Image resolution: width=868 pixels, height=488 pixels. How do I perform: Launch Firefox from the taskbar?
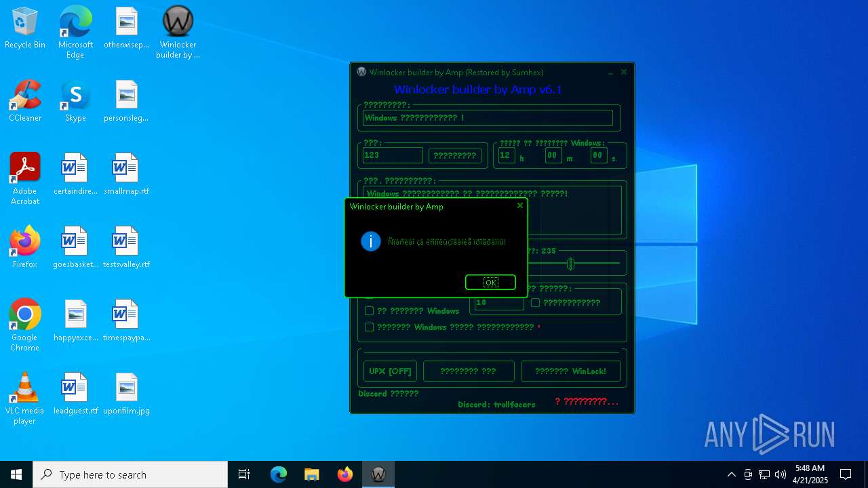click(345, 474)
